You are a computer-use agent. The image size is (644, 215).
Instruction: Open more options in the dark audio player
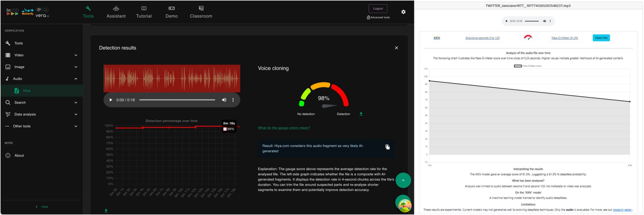click(233, 100)
